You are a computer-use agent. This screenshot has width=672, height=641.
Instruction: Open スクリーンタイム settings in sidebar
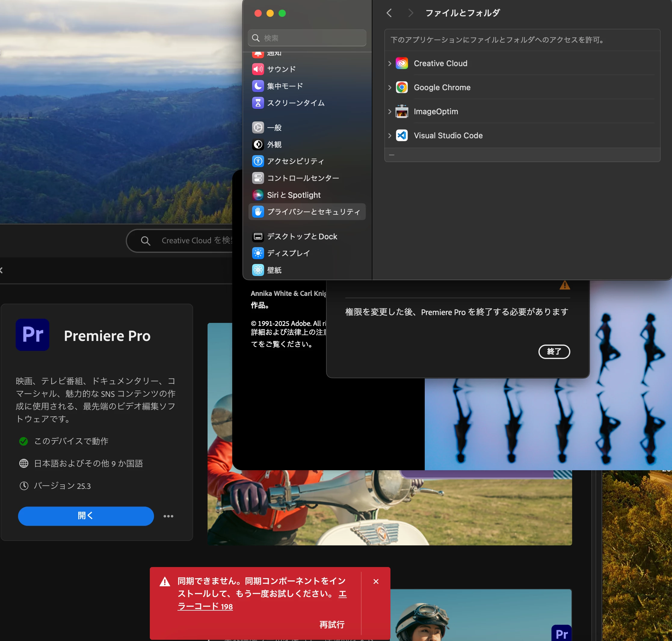tap(295, 103)
